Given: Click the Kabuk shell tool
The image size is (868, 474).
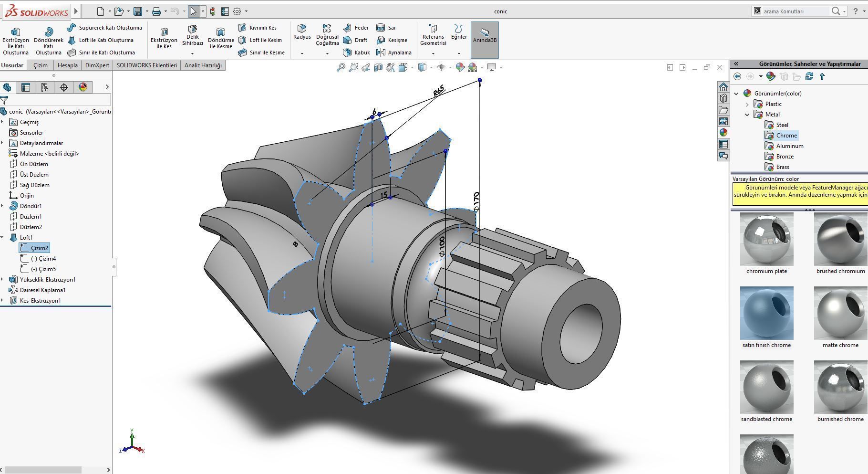Looking at the screenshot, I should tap(356, 53).
